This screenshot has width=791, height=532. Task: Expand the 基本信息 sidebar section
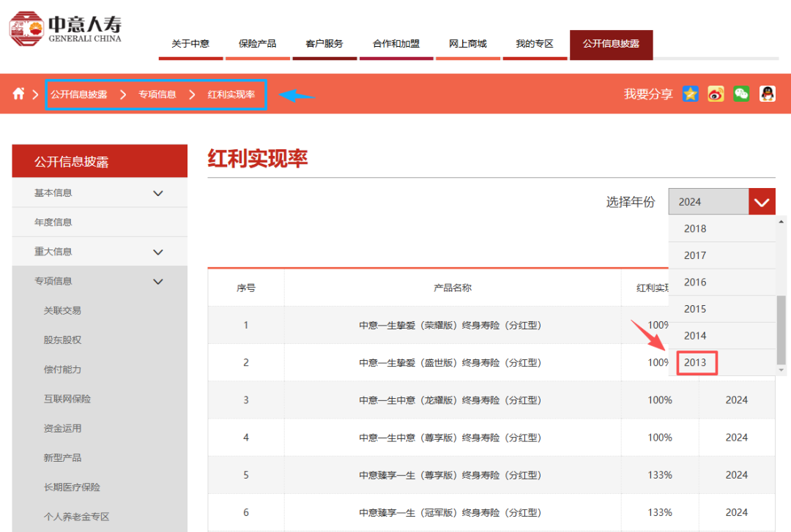pos(157,193)
